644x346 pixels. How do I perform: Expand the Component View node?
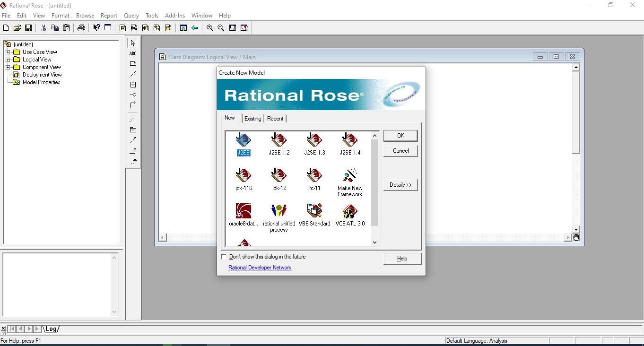[x=8, y=67]
